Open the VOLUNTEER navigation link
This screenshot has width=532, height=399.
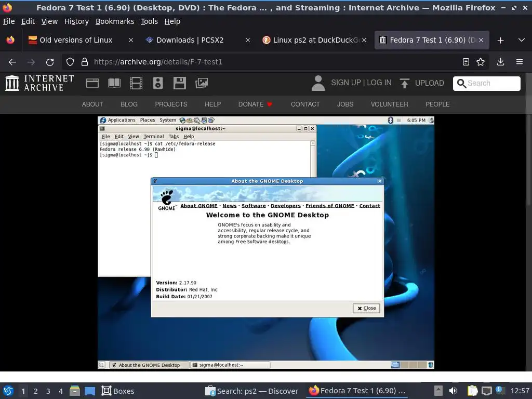point(390,104)
